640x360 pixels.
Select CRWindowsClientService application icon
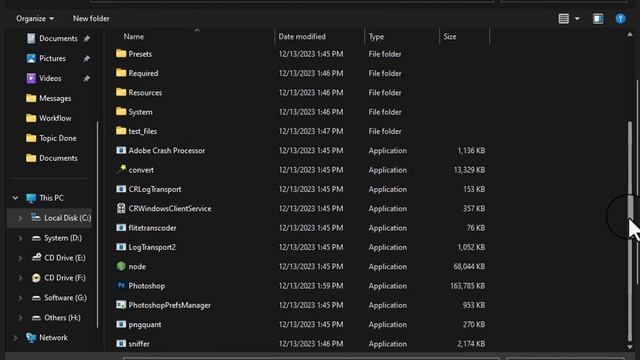121,208
